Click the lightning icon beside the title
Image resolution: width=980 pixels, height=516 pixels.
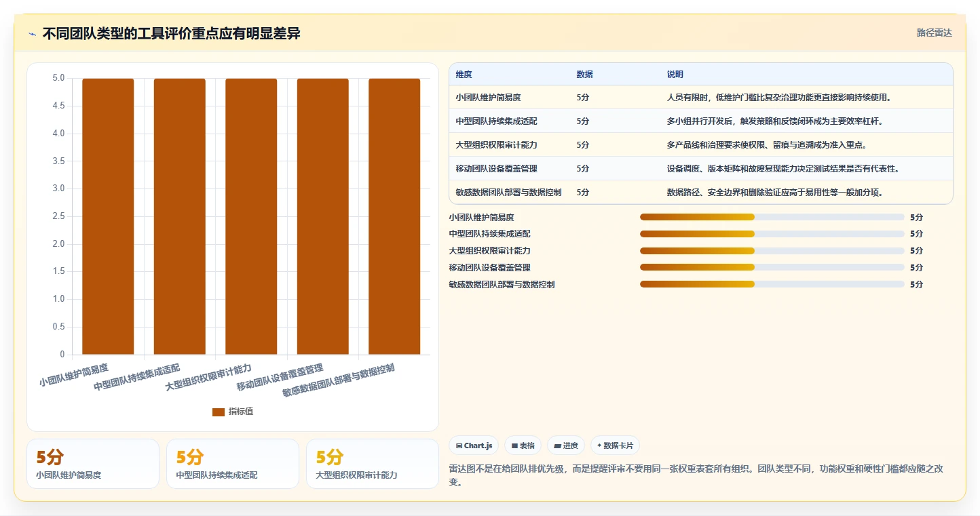coord(33,34)
